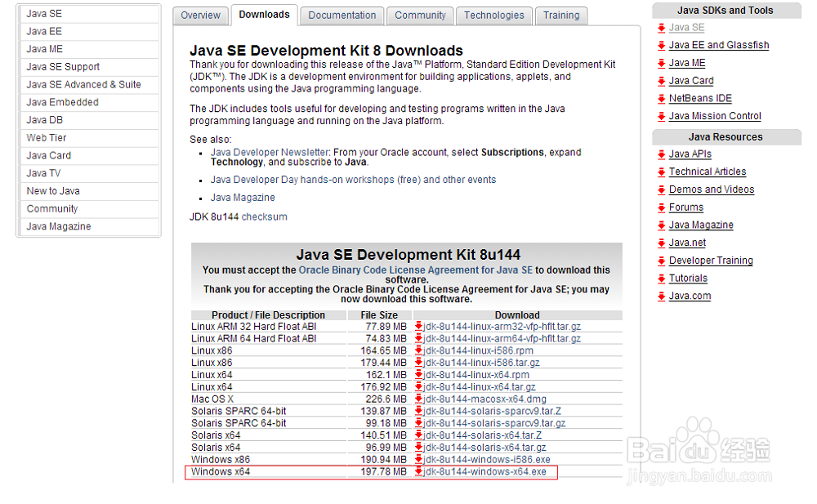Click the red arrow icon beside Technical Articles
This screenshot has width=817, height=504.
click(661, 172)
